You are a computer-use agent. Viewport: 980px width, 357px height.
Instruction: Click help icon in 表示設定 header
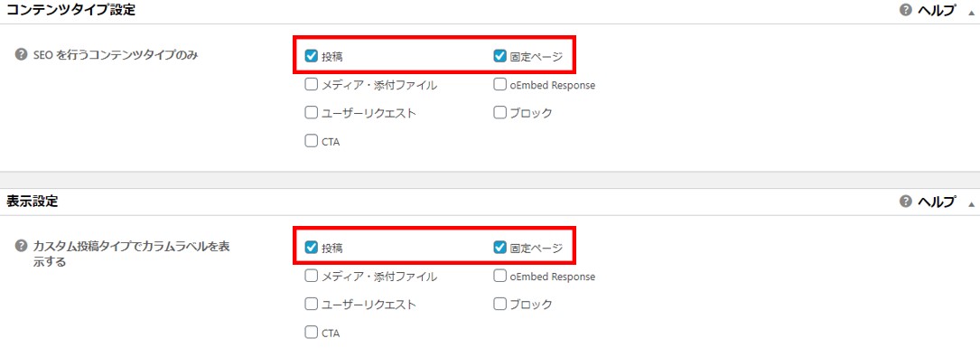tap(906, 202)
